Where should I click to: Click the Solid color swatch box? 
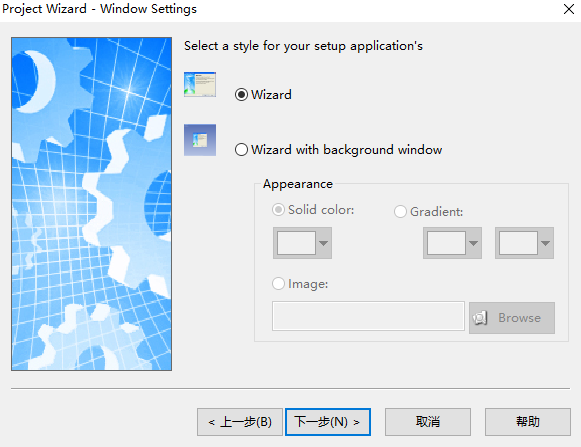point(296,243)
